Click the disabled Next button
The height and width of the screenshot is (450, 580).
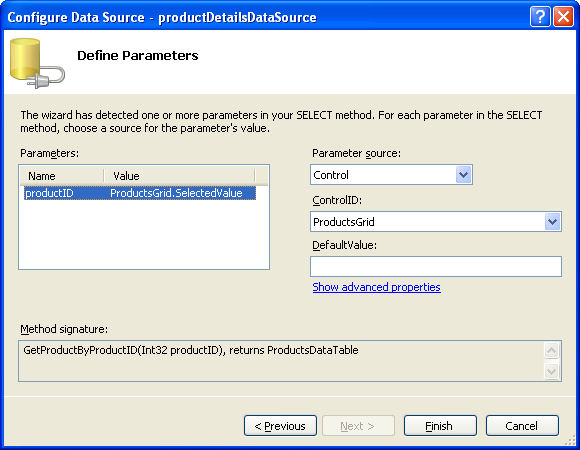click(x=358, y=426)
